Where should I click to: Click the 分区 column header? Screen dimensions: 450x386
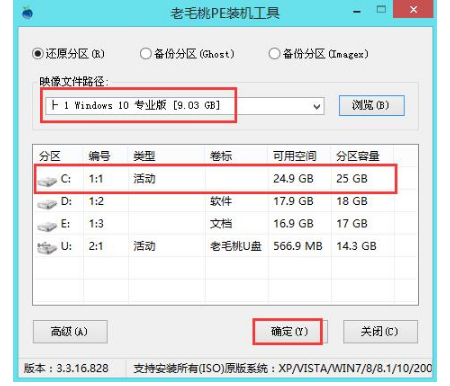[50, 156]
